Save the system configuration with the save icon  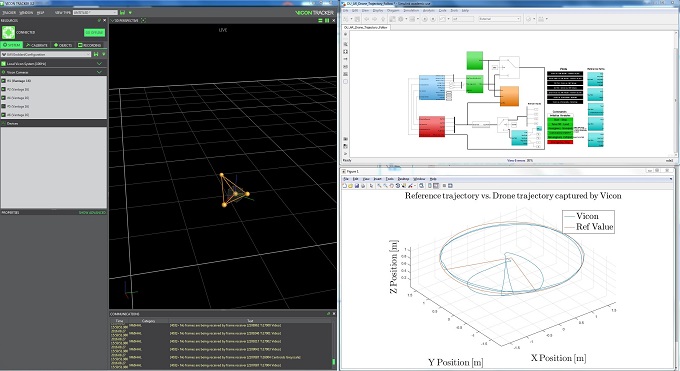[x=96, y=54]
